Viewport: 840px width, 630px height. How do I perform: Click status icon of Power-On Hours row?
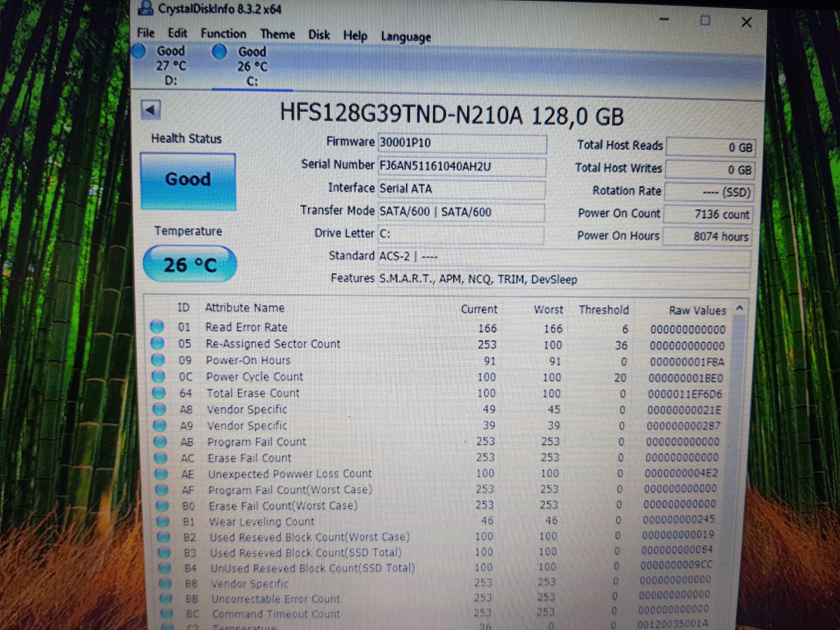[158, 359]
